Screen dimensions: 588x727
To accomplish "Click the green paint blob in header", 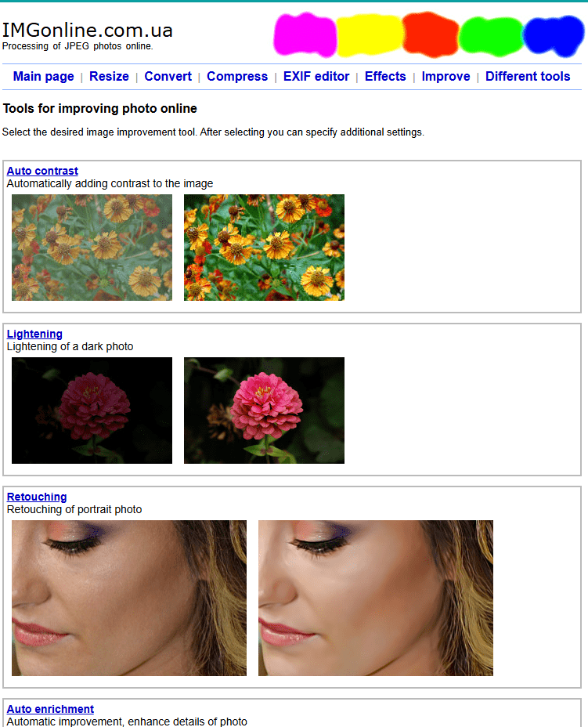I will (492, 36).
